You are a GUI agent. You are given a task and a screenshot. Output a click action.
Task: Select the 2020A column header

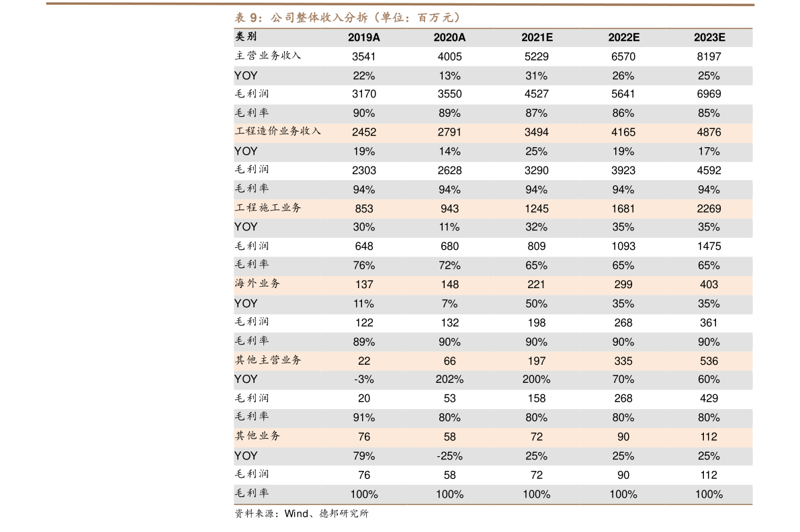click(x=449, y=38)
